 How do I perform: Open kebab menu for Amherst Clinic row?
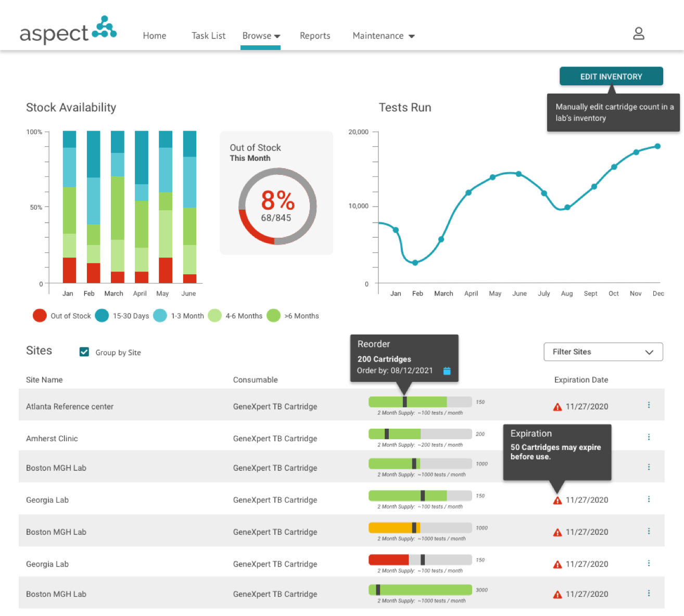649,437
